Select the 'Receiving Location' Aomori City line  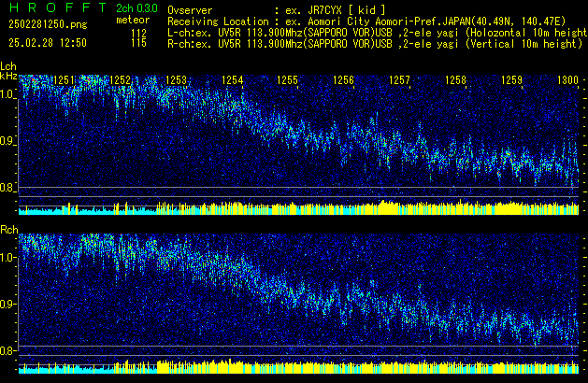click(x=366, y=21)
